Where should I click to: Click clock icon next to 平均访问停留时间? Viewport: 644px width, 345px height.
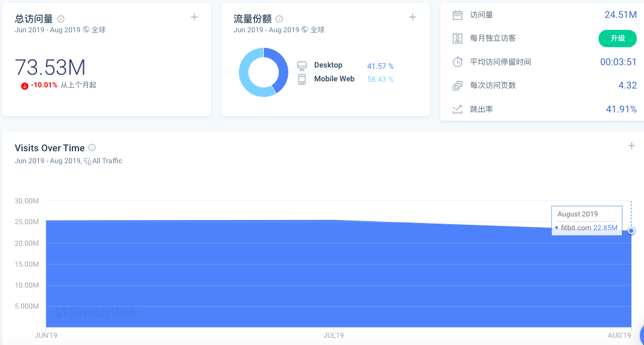coord(457,62)
